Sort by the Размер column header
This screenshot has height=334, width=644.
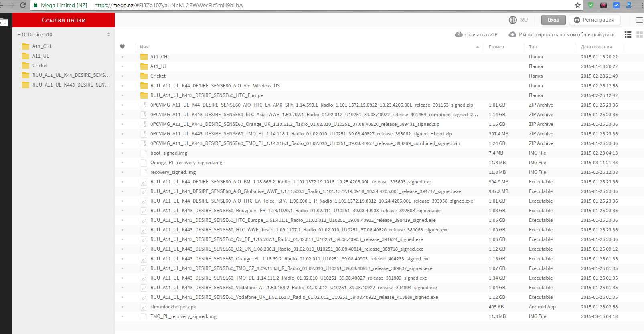tap(496, 47)
